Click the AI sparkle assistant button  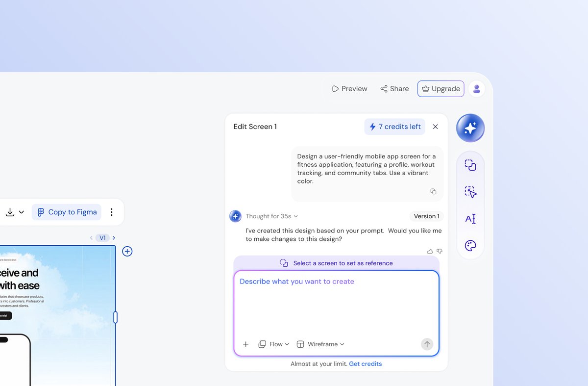pyautogui.click(x=470, y=128)
